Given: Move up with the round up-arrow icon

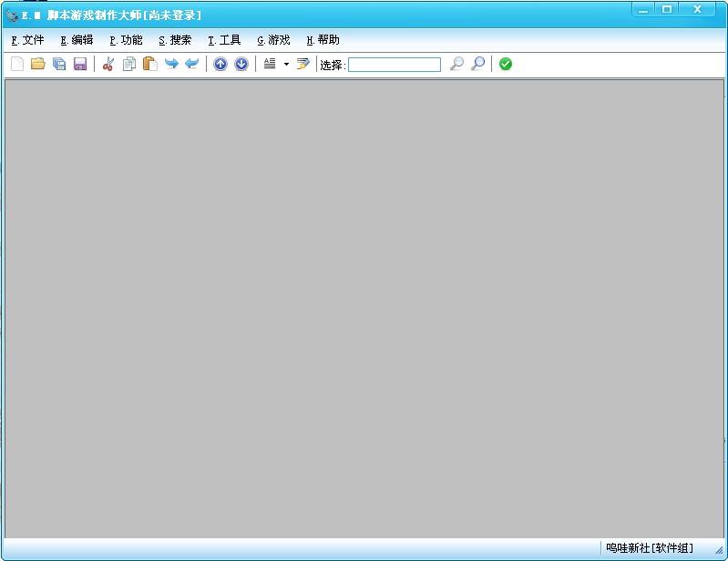Looking at the screenshot, I should click(x=220, y=64).
